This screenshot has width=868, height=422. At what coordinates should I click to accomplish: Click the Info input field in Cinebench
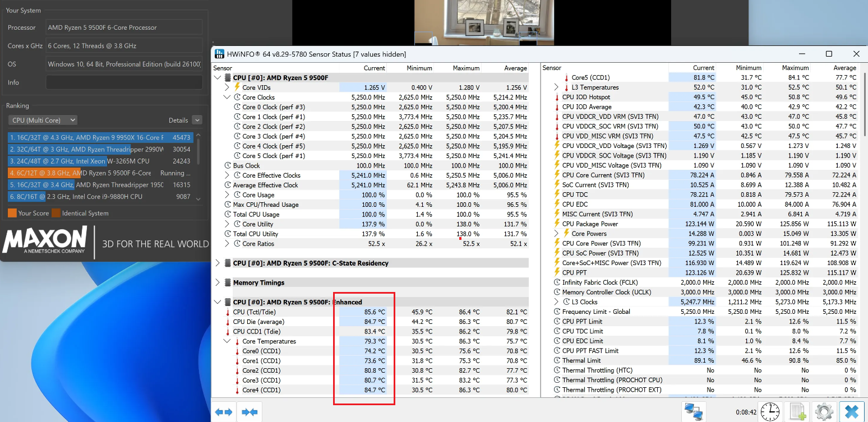pos(124,82)
